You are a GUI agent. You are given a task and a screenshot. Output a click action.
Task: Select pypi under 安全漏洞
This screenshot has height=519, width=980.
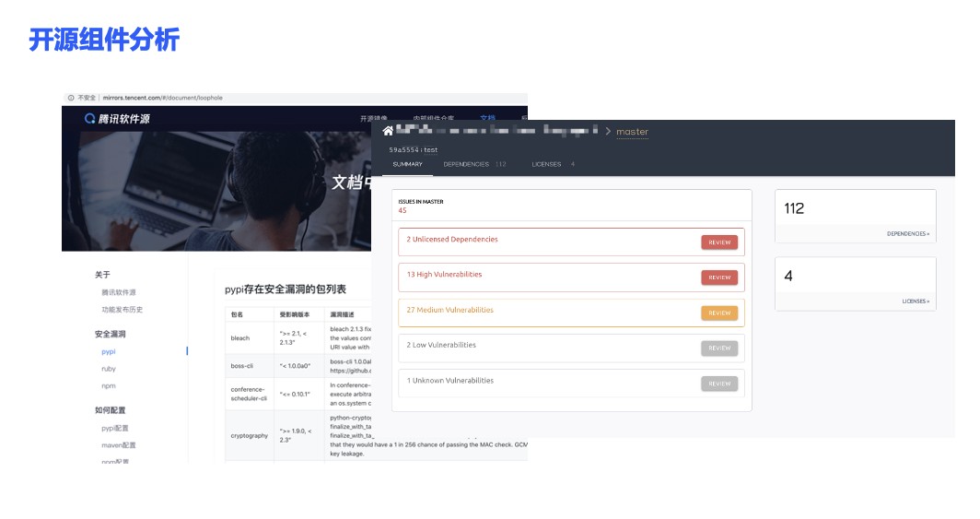pos(109,352)
